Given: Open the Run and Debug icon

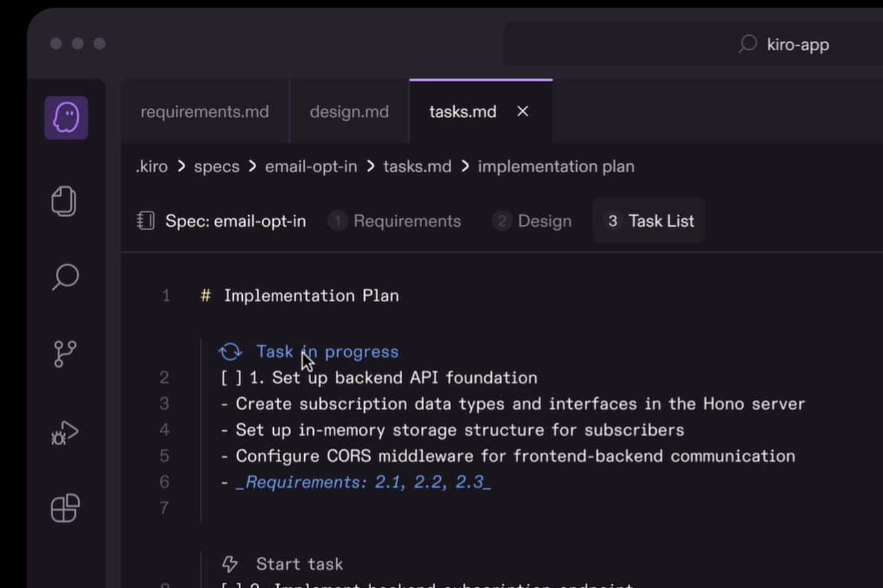Looking at the screenshot, I should (65, 434).
